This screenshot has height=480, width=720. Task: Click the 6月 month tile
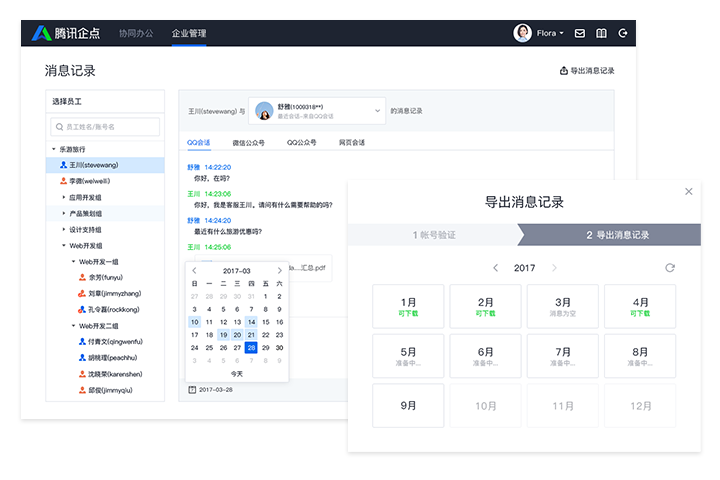[485, 356]
